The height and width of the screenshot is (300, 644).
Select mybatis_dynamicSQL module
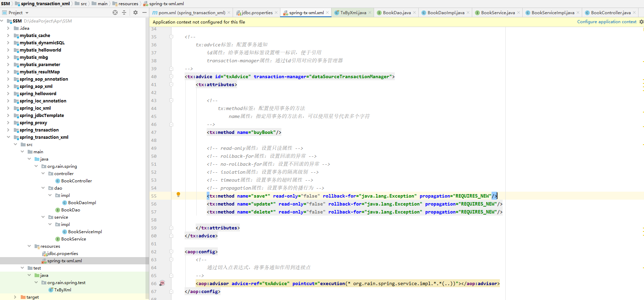coord(42,43)
